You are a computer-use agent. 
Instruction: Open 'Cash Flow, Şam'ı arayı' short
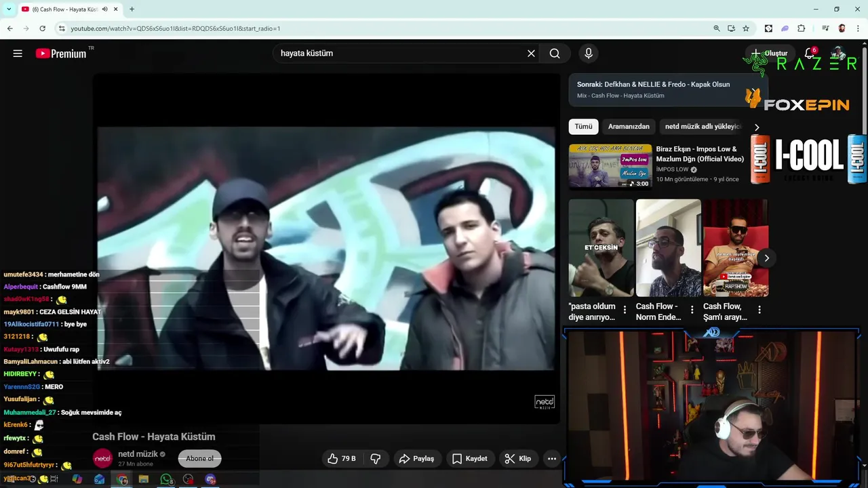[x=735, y=248]
